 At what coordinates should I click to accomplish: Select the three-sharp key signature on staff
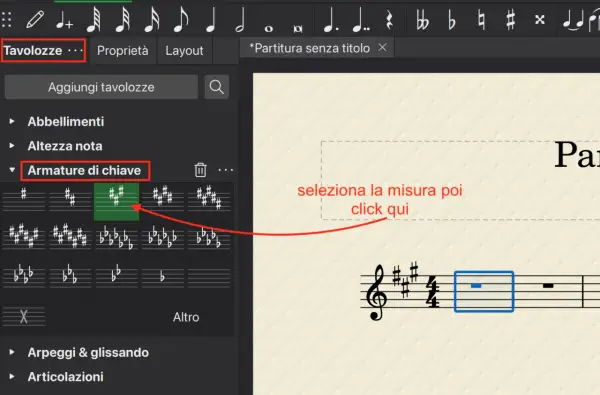coord(405,279)
